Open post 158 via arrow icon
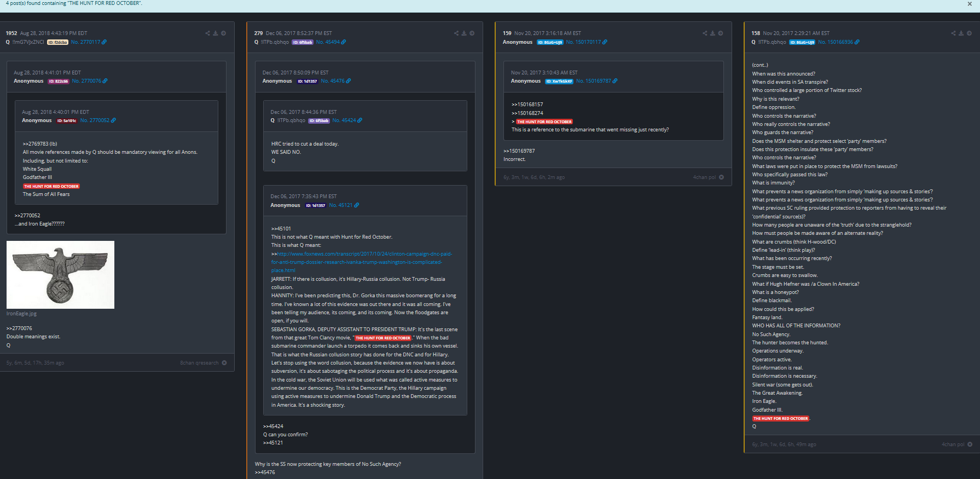This screenshot has height=479, width=980. 969,33
